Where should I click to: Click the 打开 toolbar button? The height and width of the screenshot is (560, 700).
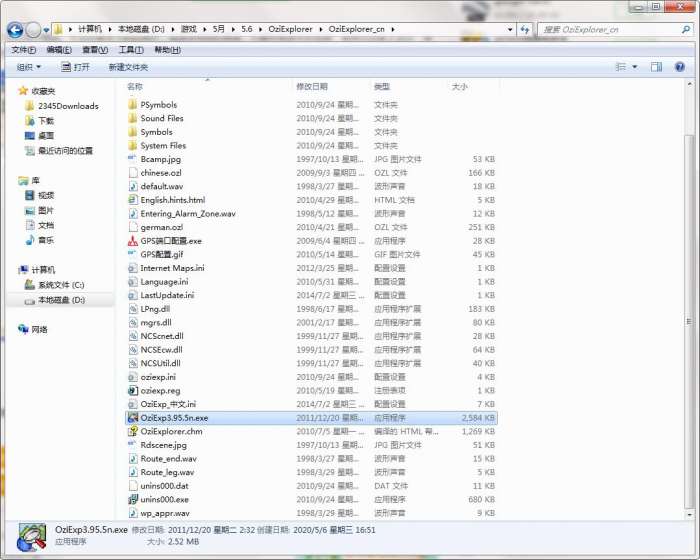click(75, 67)
